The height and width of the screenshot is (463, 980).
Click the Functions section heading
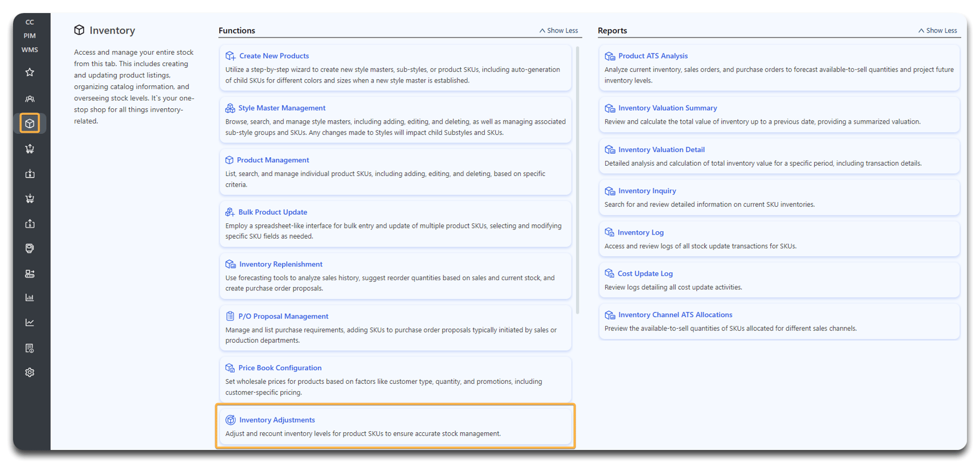237,31
